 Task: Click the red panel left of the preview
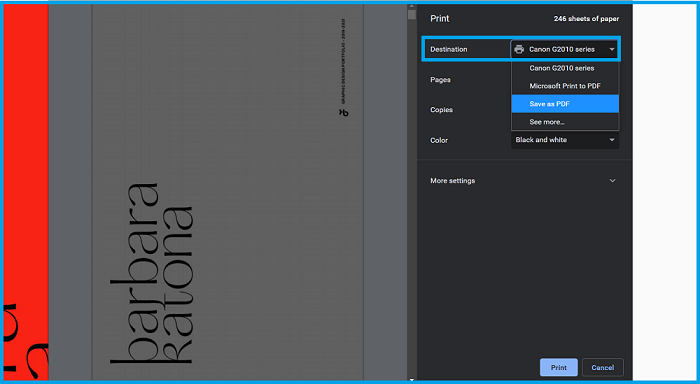tap(26, 192)
